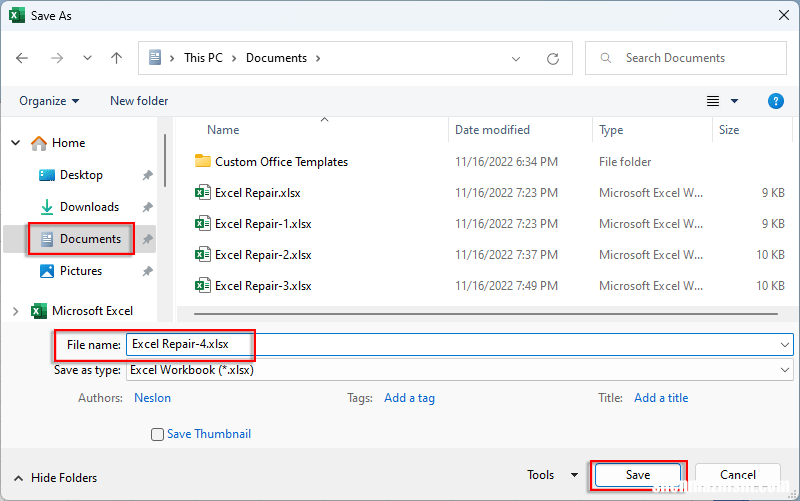
Task: Expand chevron after Documents in path
Action: [318, 58]
